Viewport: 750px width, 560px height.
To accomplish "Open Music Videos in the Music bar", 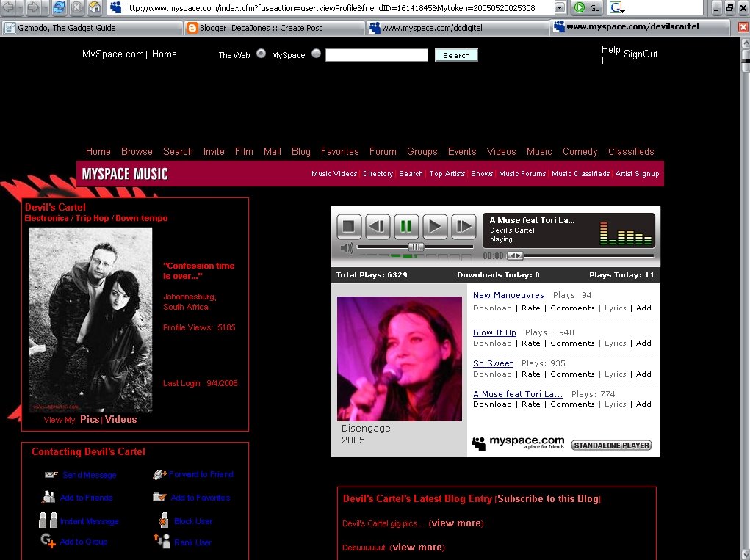I will coord(334,173).
